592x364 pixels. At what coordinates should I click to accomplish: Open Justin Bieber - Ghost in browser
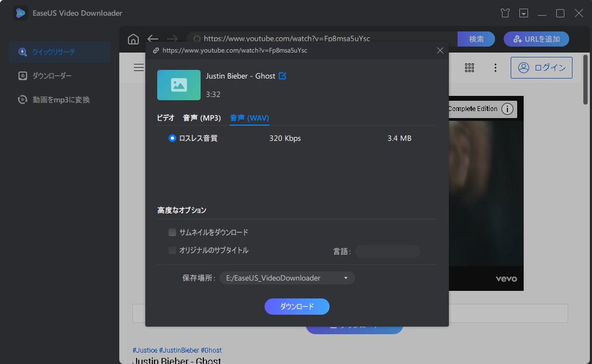click(282, 76)
